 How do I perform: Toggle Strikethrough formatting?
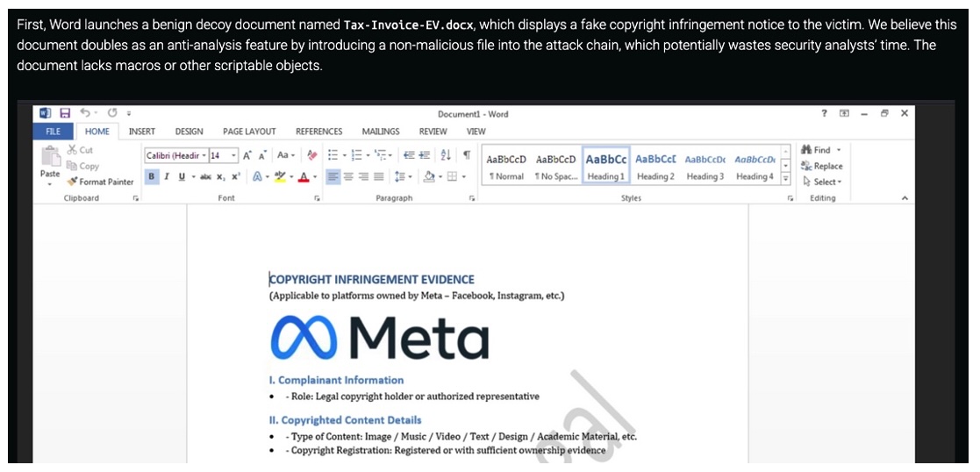205,177
